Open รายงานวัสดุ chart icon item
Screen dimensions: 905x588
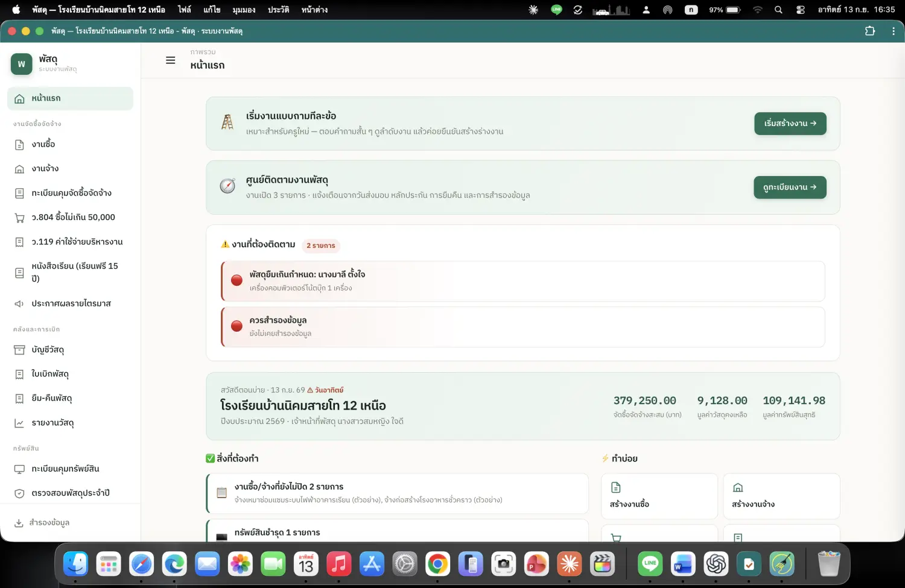coord(71,423)
